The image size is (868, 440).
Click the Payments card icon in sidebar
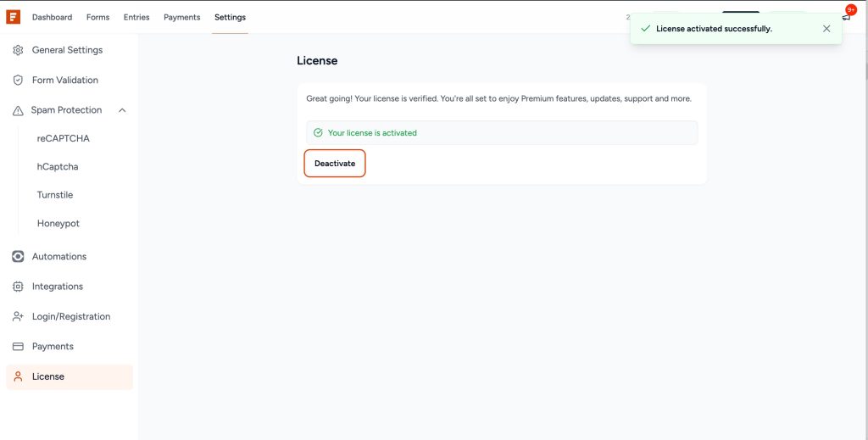pos(18,347)
